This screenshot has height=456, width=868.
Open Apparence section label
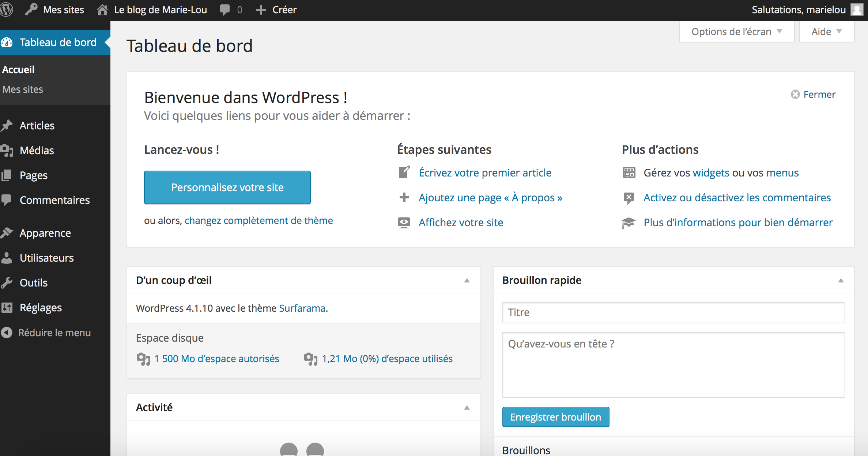coord(45,233)
